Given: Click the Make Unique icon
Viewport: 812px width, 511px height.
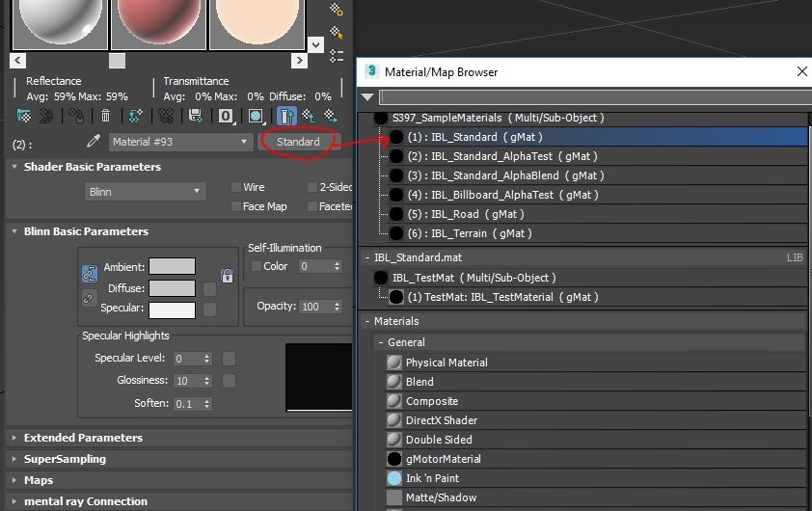Looking at the screenshot, I should (x=166, y=116).
